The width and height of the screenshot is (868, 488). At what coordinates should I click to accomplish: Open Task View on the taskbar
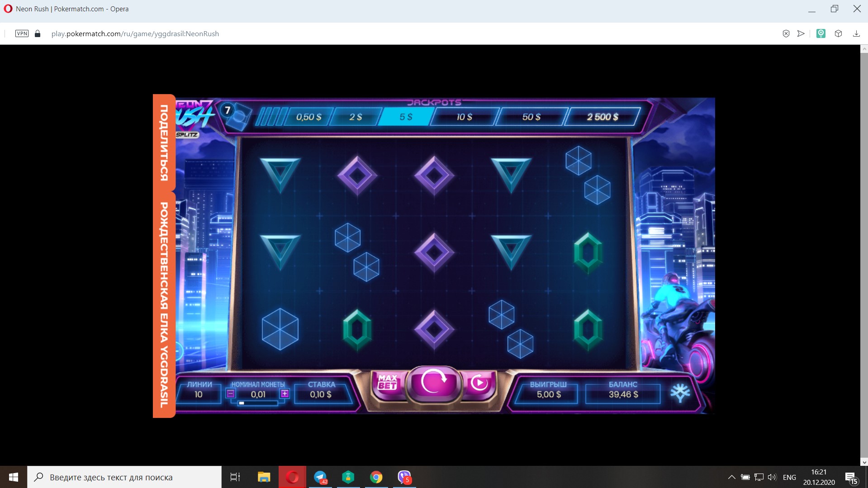235,477
